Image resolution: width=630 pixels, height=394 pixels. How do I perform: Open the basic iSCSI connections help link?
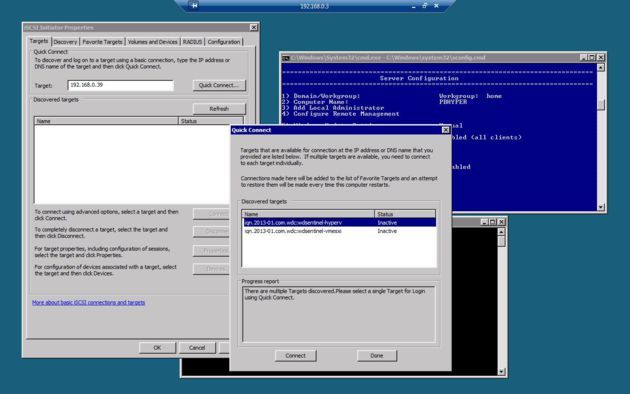[88, 302]
